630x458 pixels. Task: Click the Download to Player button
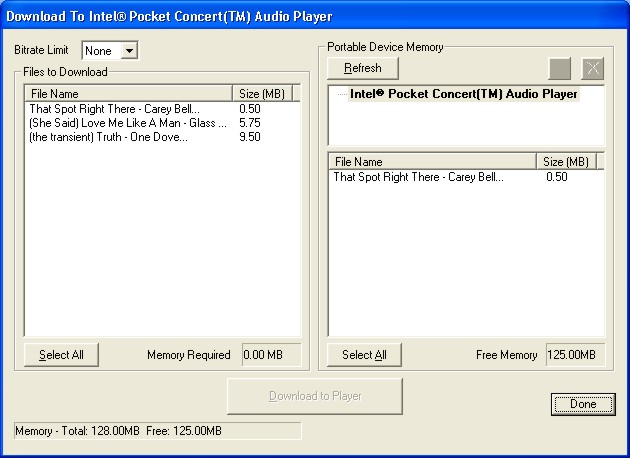coord(315,396)
